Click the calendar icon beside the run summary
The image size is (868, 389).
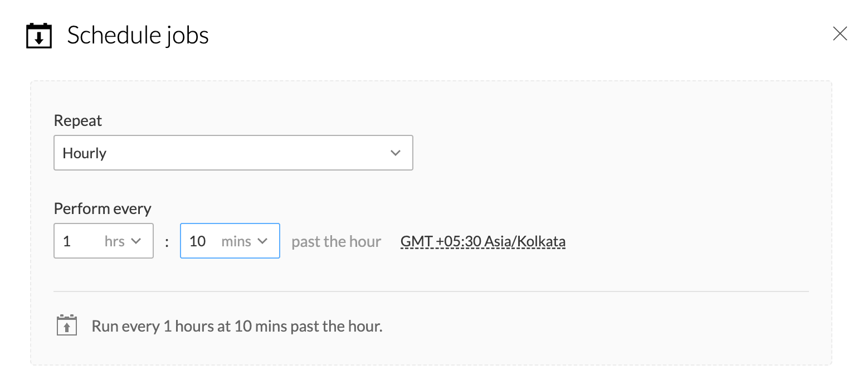67,325
